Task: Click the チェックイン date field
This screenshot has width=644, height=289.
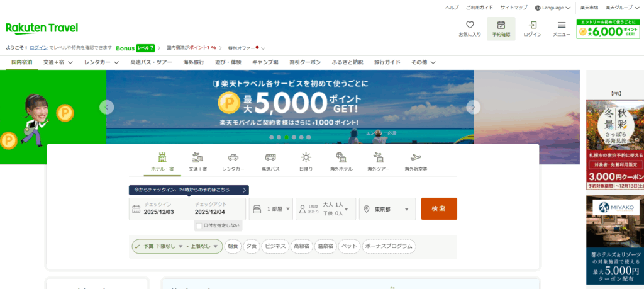Action: click(161, 209)
